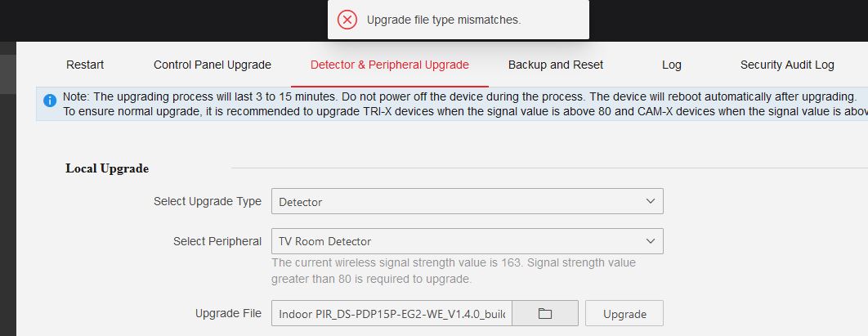Click the upgrading process note banner text
Viewport: 868px width, 336px height.
pos(458,96)
